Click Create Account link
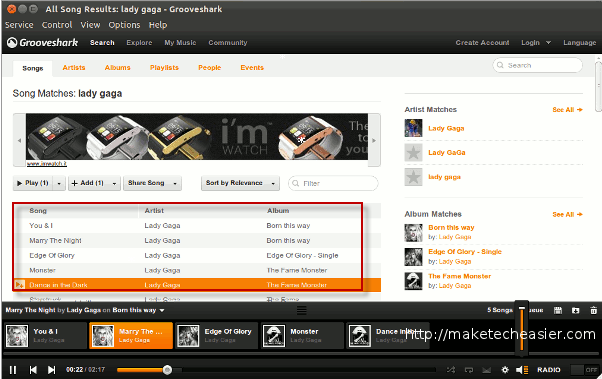Image resolution: width=602 pixels, height=379 pixels. (482, 43)
